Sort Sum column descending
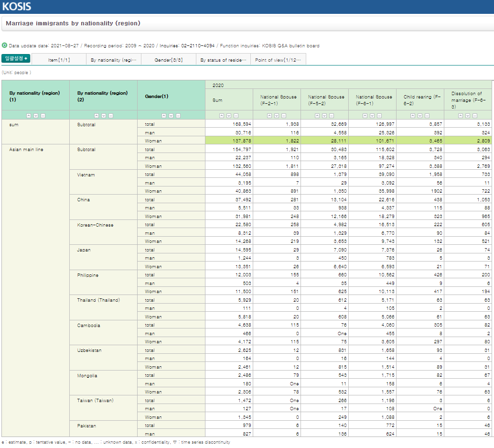The width and height of the screenshot is (494, 448). click(x=228, y=115)
